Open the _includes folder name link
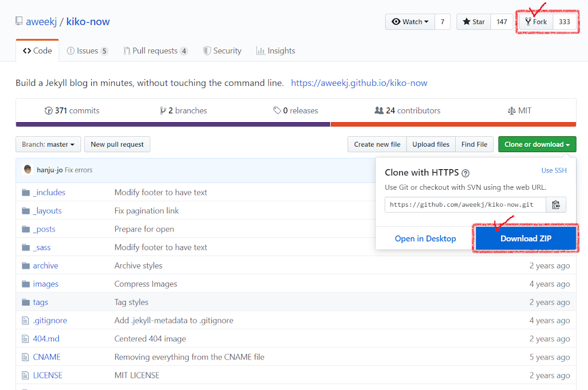 click(49, 193)
